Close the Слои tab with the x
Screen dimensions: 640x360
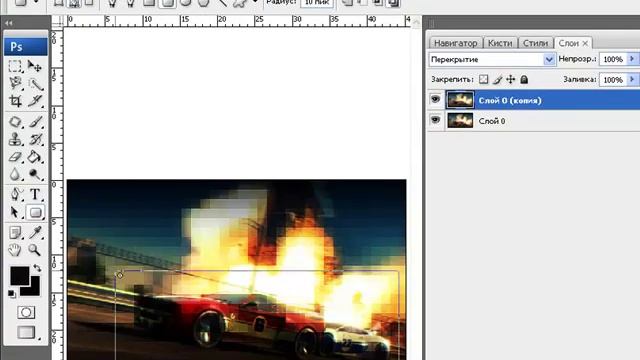(585, 43)
